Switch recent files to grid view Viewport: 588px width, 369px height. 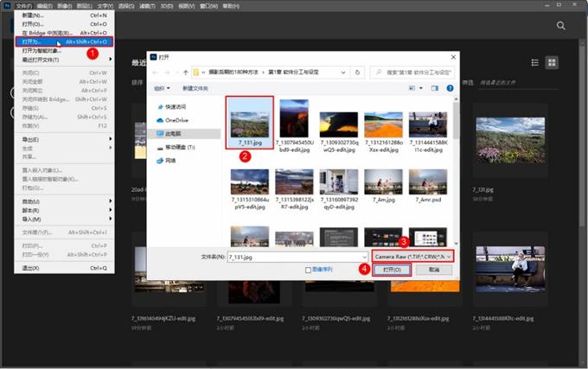tap(552, 63)
